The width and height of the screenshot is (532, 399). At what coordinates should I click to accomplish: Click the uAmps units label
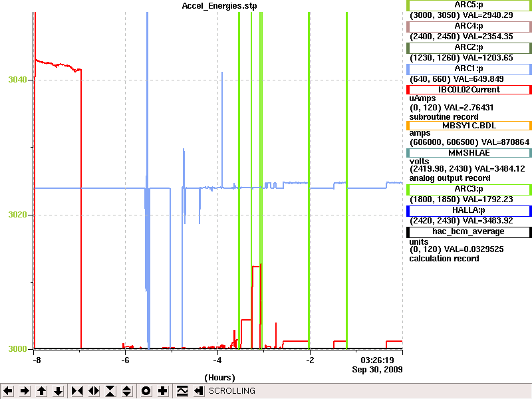pos(422,98)
